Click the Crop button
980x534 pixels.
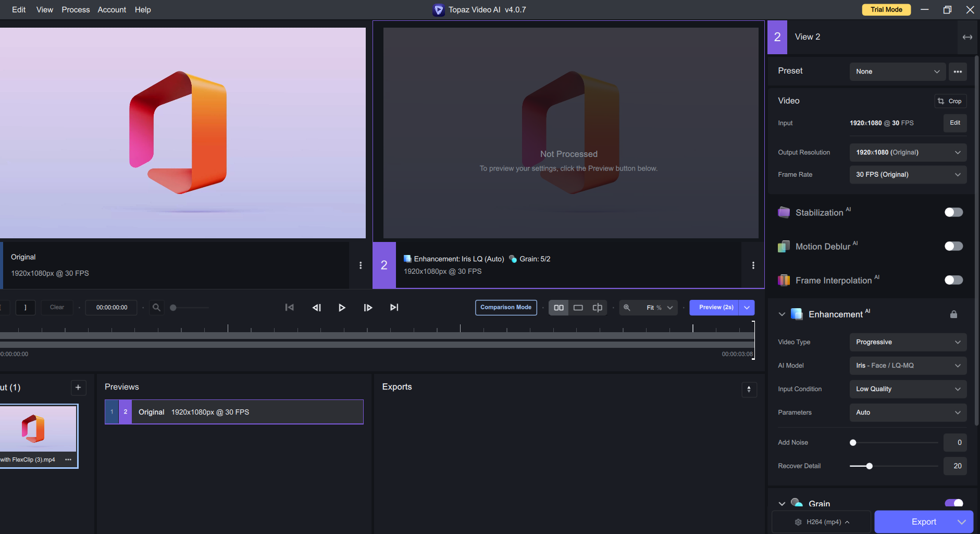click(950, 101)
